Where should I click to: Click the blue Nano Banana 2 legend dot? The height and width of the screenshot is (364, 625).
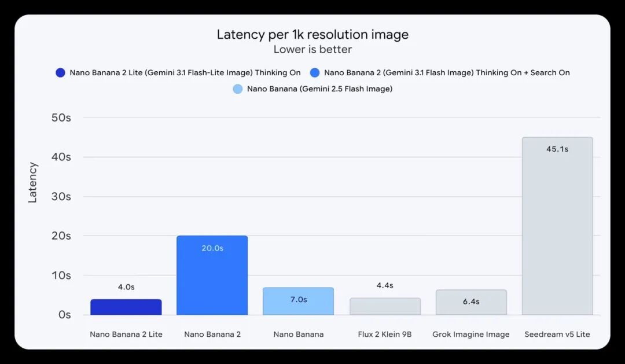[x=315, y=72]
